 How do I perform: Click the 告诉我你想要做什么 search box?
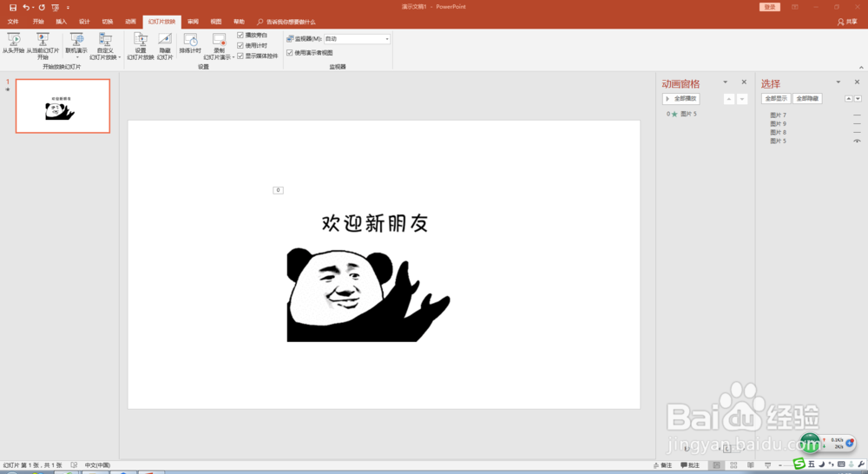click(x=286, y=23)
